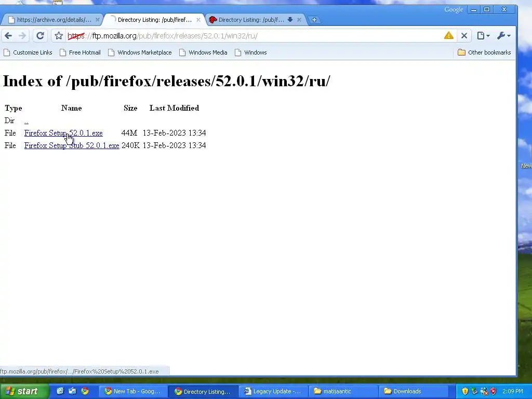Screen dimensions: 532x399
Task: Click the Last Modified column header
Action: 174,108
